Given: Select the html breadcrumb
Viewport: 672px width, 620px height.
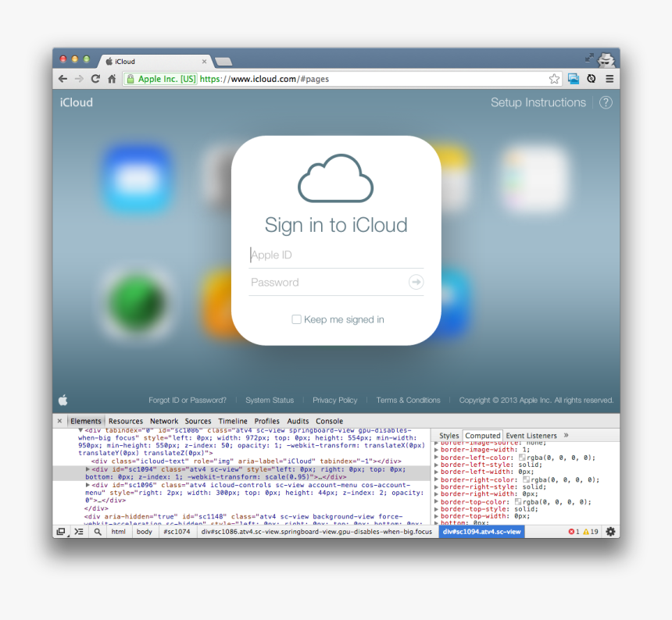Looking at the screenshot, I should [118, 532].
